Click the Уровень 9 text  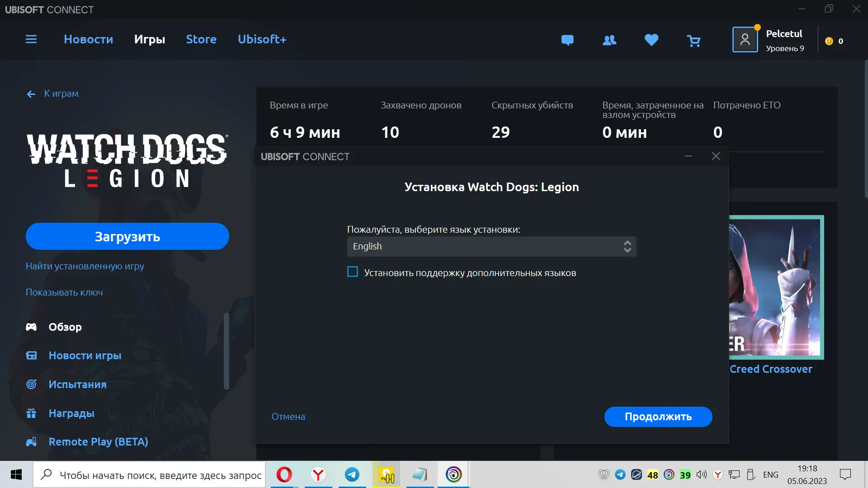pyautogui.click(x=785, y=48)
